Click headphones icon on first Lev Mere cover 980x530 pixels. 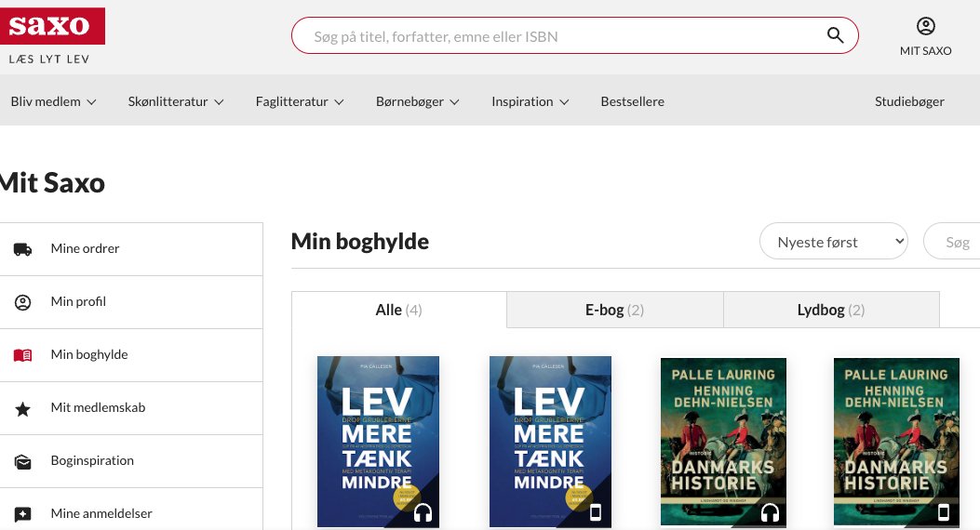(423, 512)
